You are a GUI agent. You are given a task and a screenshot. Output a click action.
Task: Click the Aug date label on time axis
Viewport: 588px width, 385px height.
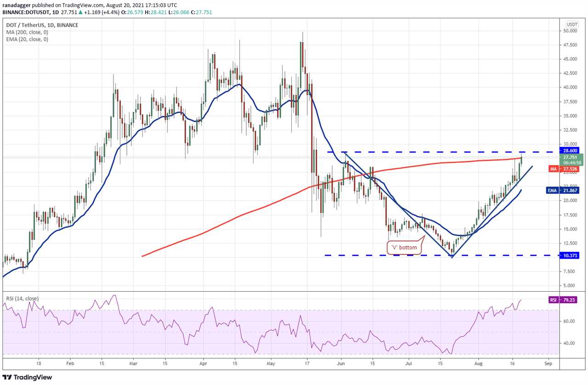(478, 362)
